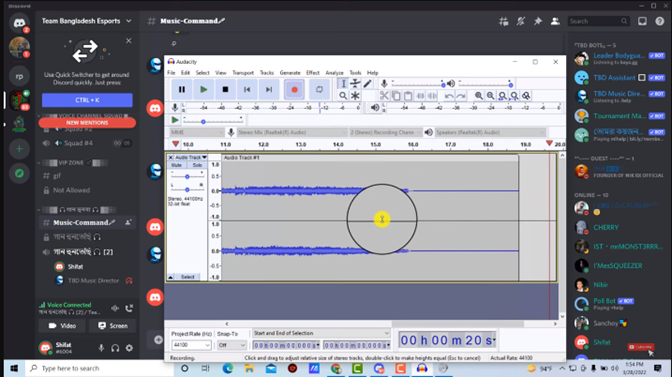Open Start and End of Selection dropdown

(x=321, y=333)
